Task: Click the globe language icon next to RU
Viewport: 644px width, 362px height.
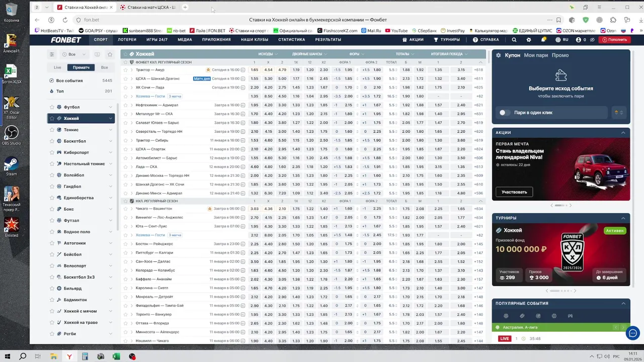Action: 558,40
